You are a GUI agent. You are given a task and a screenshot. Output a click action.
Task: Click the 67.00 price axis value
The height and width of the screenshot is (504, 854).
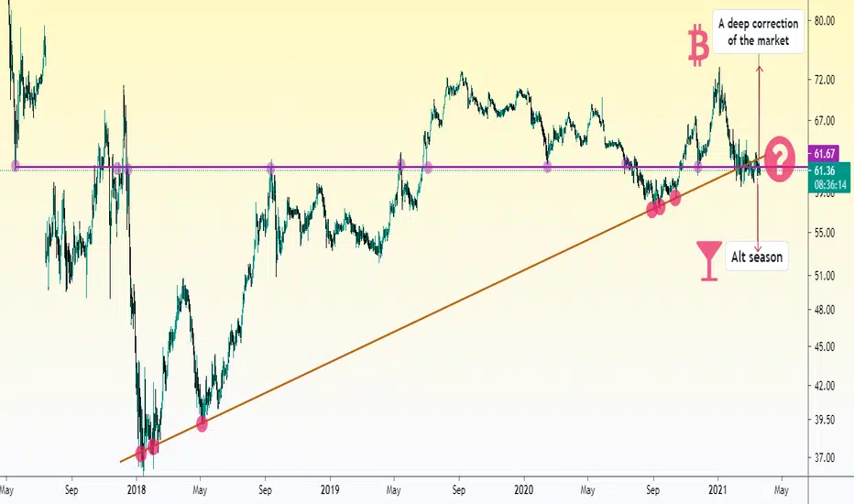[824, 120]
